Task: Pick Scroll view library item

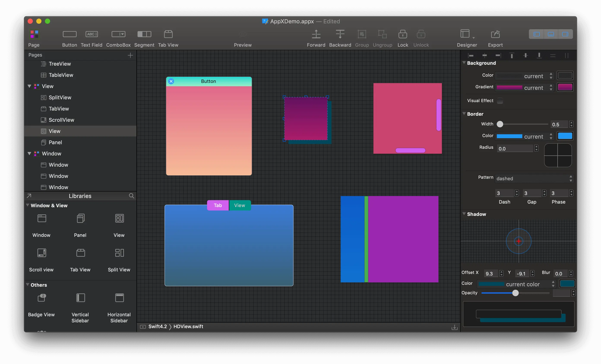Action: tap(41, 253)
